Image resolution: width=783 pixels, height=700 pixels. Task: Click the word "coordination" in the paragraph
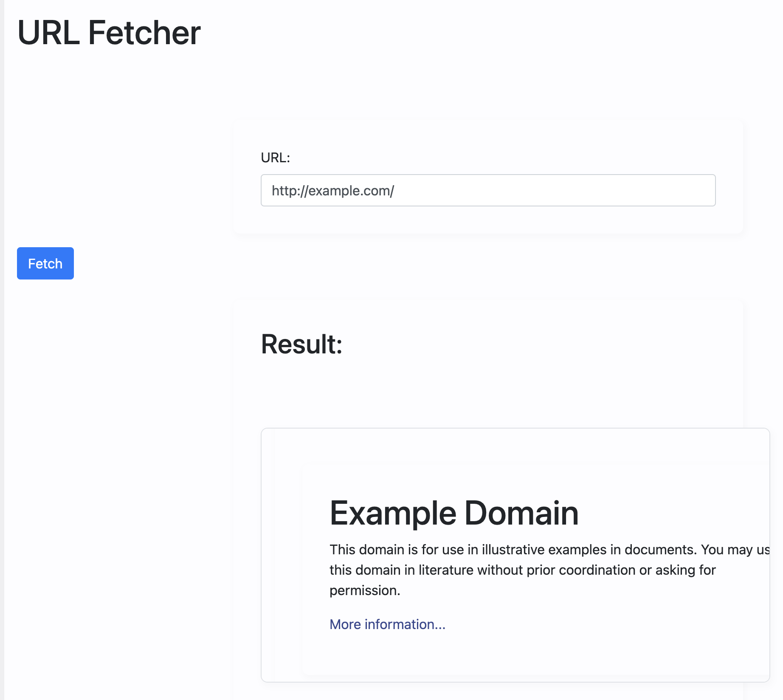597,570
